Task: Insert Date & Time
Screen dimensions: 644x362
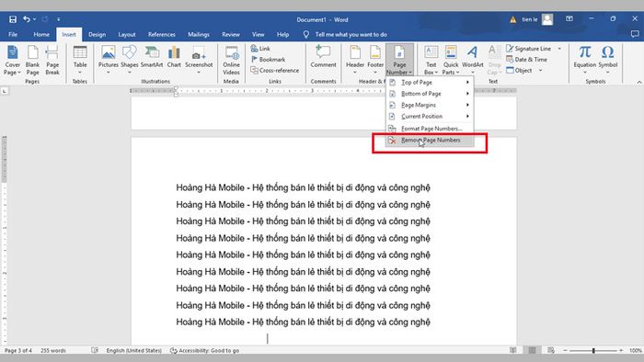Action: tap(526, 60)
